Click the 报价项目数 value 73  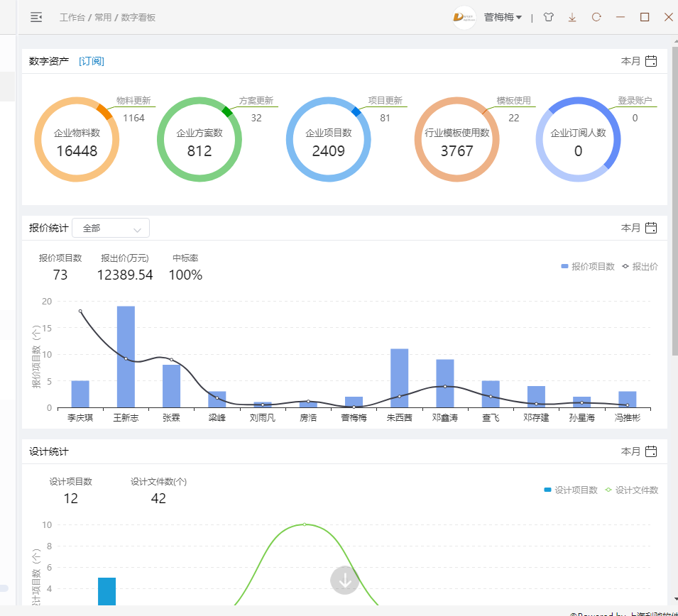60,275
